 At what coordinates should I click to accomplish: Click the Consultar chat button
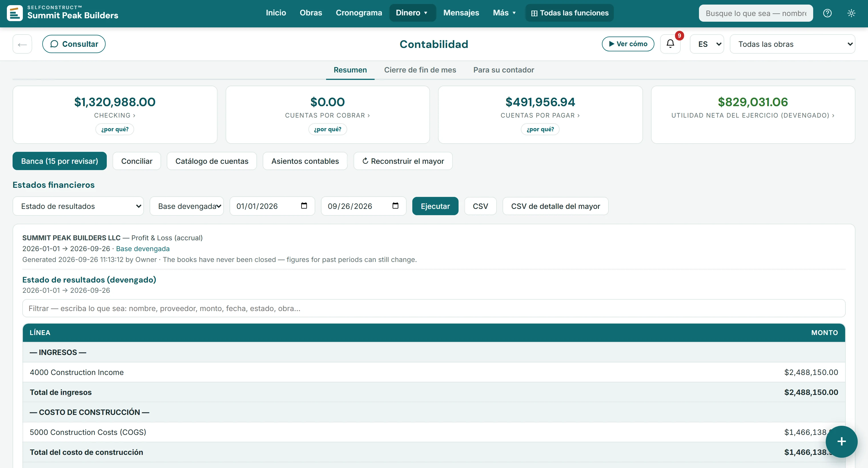pyautogui.click(x=74, y=44)
